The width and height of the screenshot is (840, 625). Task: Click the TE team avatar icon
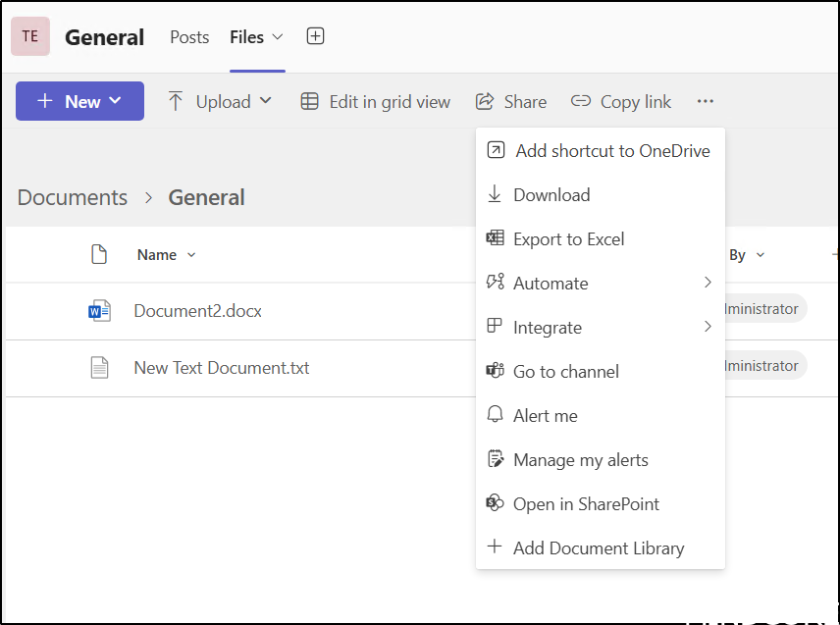click(x=30, y=36)
